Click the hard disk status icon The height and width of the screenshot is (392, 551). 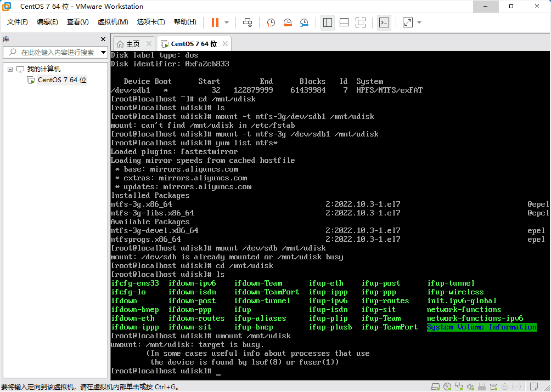[x=436, y=387]
